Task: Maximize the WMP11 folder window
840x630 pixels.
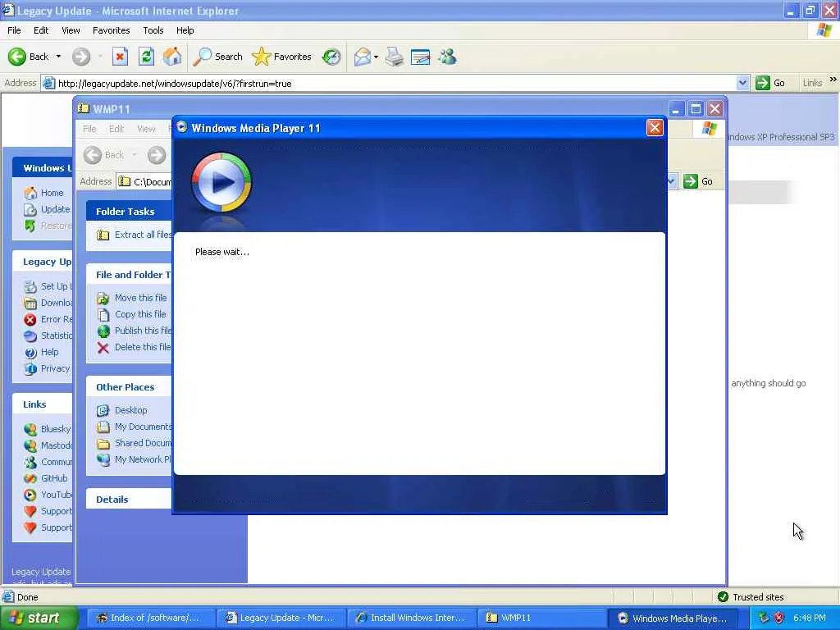Action: coord(696,109)
